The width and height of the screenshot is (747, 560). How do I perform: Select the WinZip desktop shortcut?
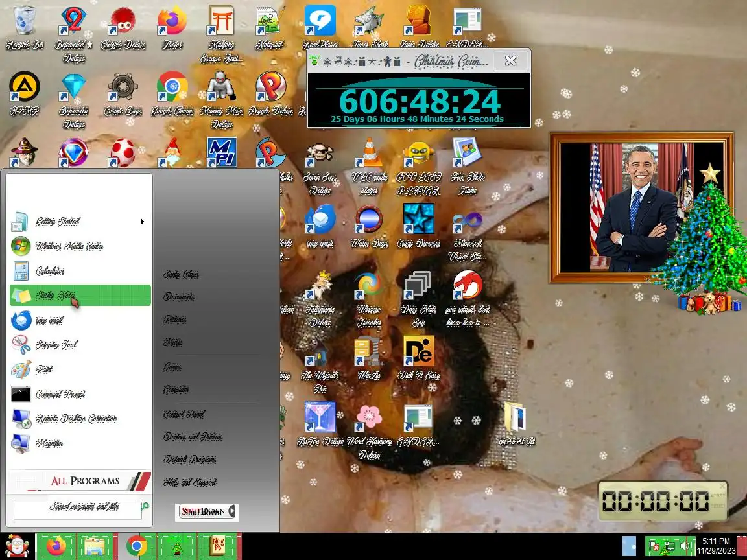(x=369, y=357)
